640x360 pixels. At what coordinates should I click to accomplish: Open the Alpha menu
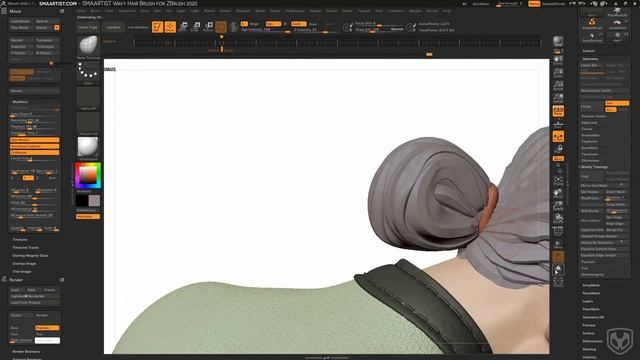point(81,11)
